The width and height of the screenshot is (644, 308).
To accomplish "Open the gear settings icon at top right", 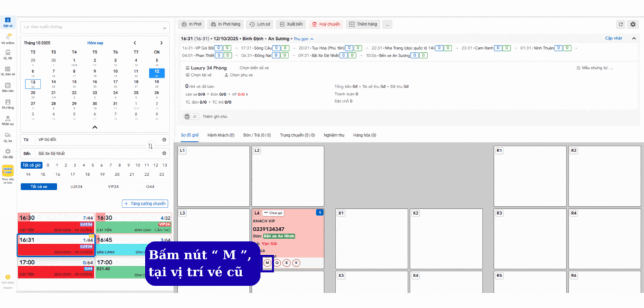I will (x=633, y=24).
